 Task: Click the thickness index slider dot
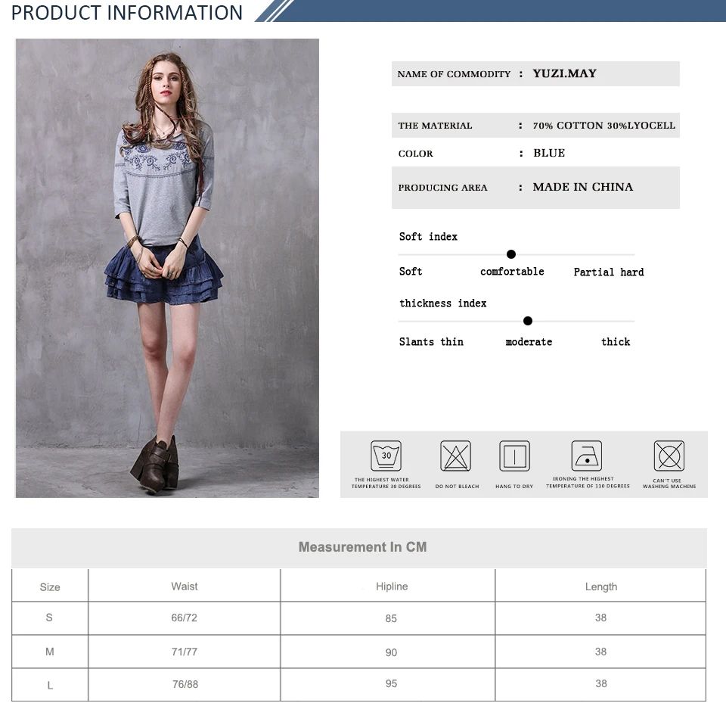[527, 321]
